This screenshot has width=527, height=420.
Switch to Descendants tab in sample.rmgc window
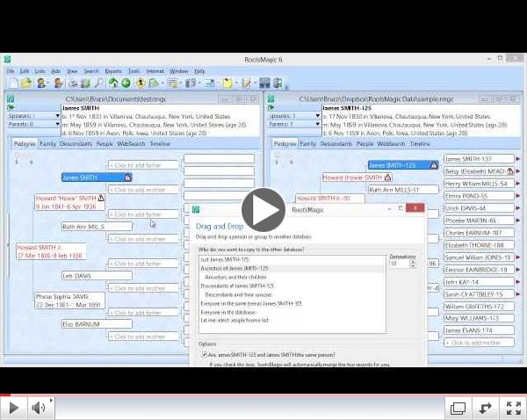[336, 143]
